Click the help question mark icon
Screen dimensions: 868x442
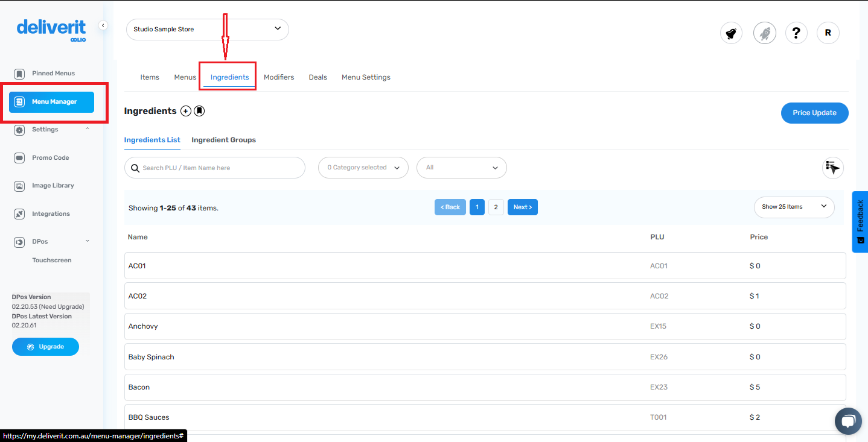click(x=796, y=33)
